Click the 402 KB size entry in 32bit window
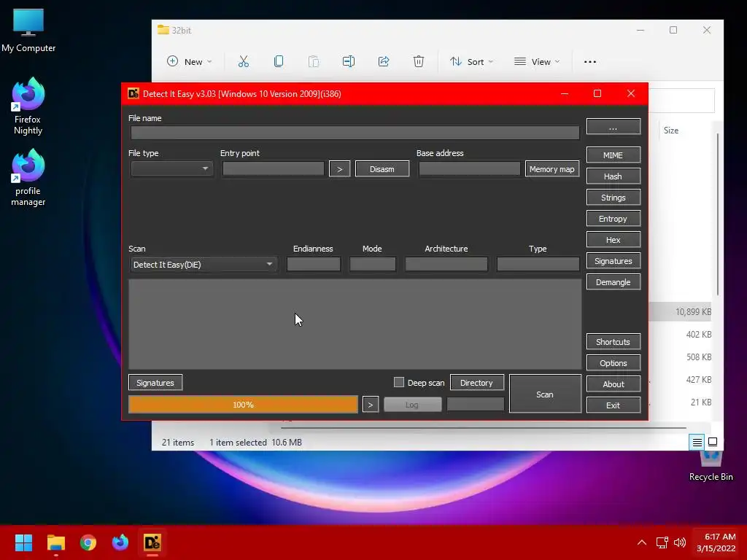Image resolution: width=747 pixels, height=560 pixels. [698, 334]
